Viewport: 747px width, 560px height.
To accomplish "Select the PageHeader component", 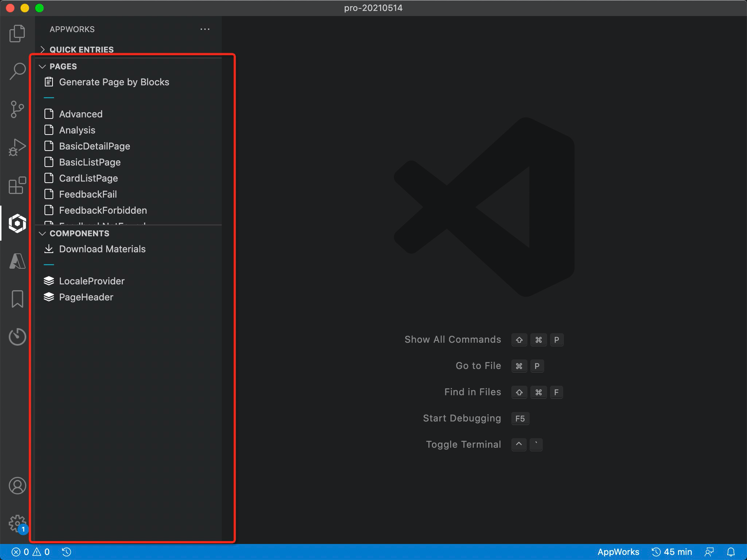I will point(128,297).
